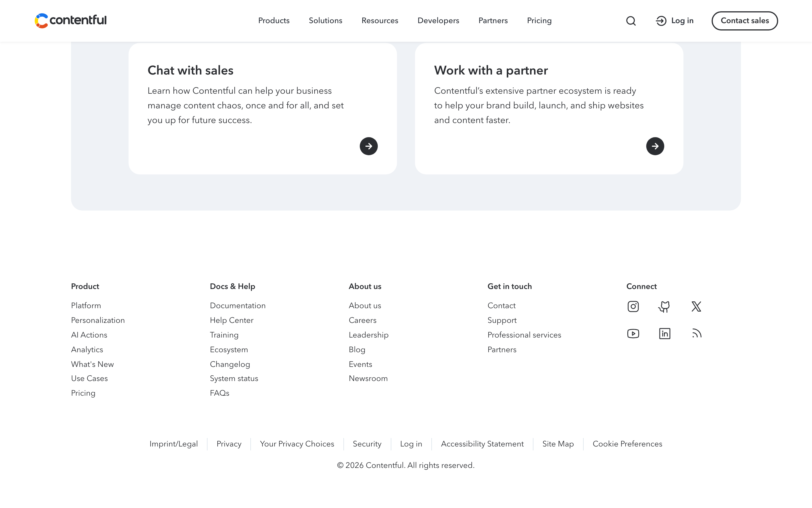Go to Pricing in the top navigation

pos(539,21)
